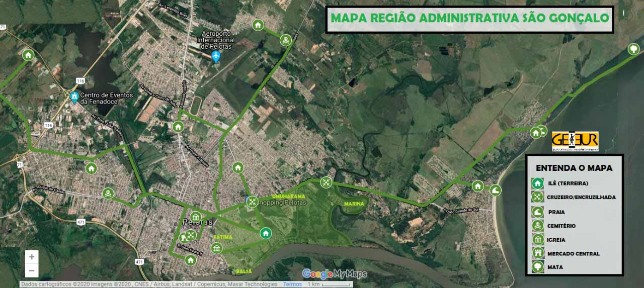The width and height of the screenshot is (644, 288).
Task: Click the Praia beach marker by the shoreline
Action: 495,190
